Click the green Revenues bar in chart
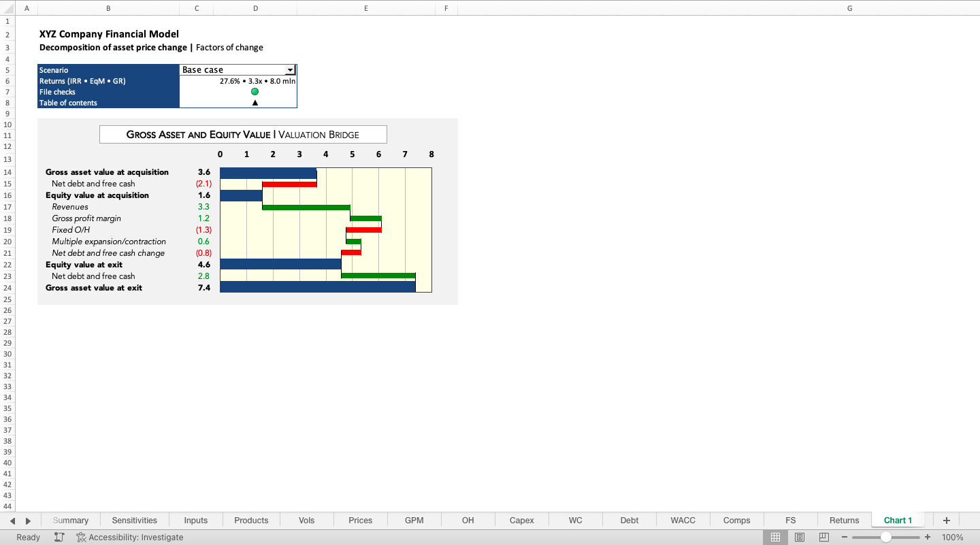This screenshot has height=545, width=980. pyautogui.click(x=306, y=207)
